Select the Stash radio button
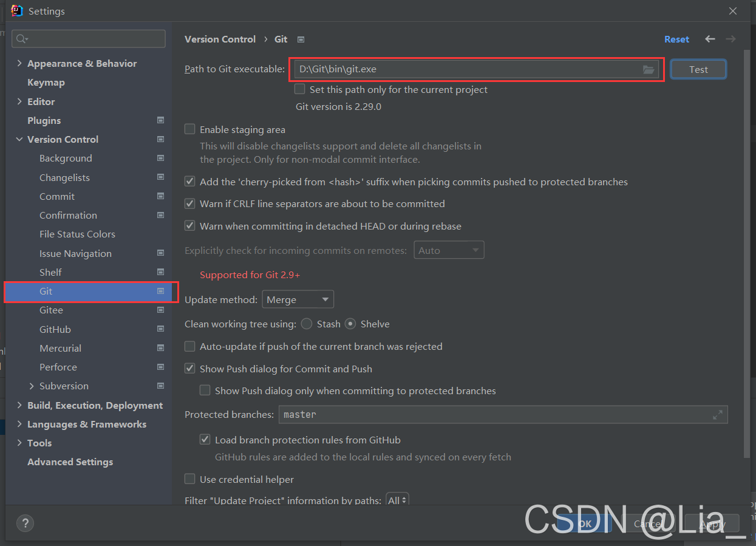Viewport: 756px width, 546px height. point(307,324)
